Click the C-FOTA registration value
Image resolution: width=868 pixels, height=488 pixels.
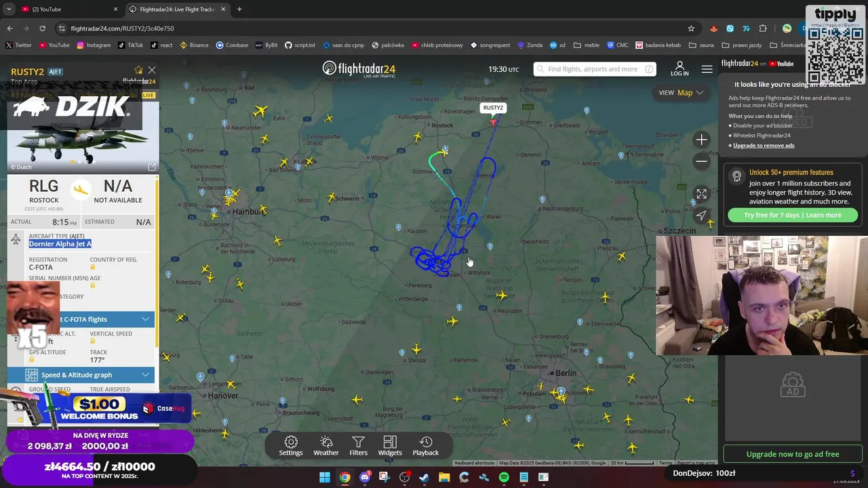41,267
